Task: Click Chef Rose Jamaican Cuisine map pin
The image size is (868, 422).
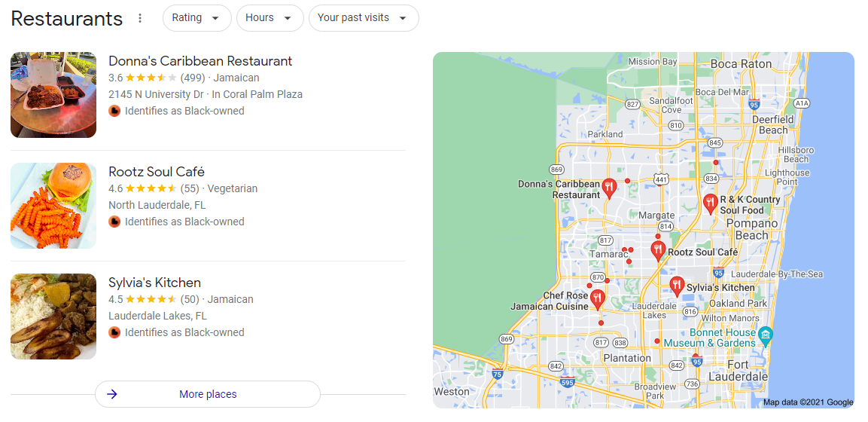Action: (597, 300)
